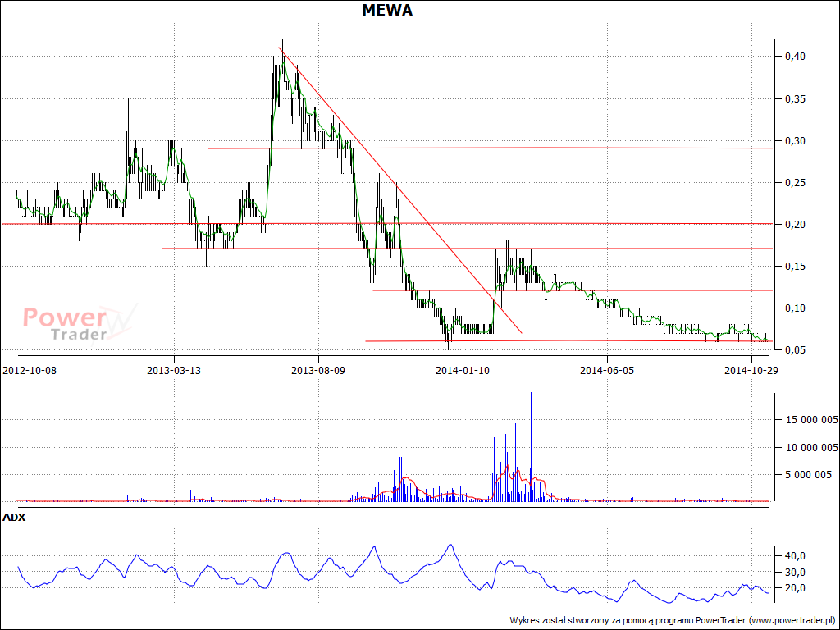Click the 20,0 ADX axis label

pos(796,588)
